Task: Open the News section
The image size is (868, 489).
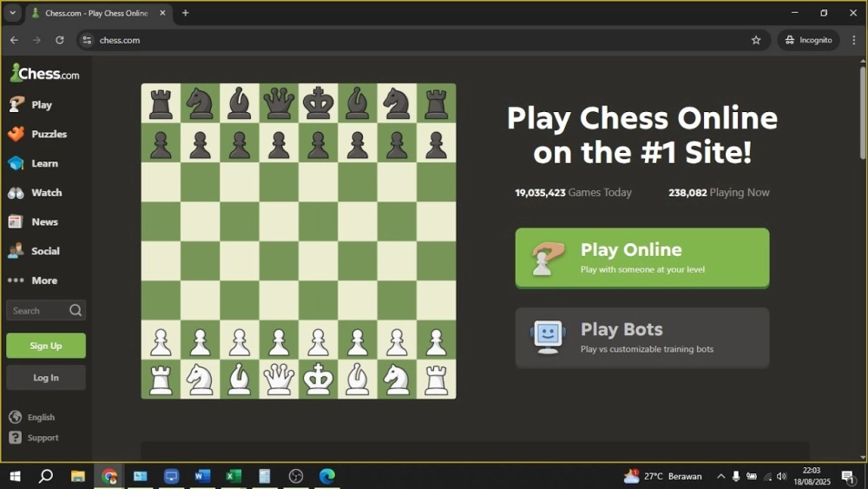Action: (44, 221)
